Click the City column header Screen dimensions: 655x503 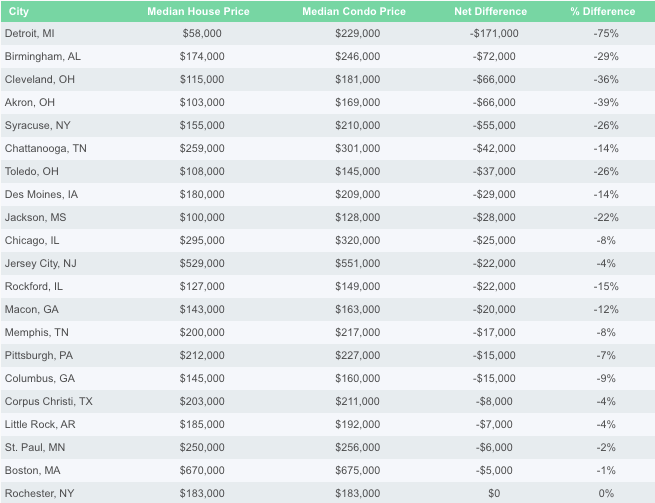[x=19, y=11]
